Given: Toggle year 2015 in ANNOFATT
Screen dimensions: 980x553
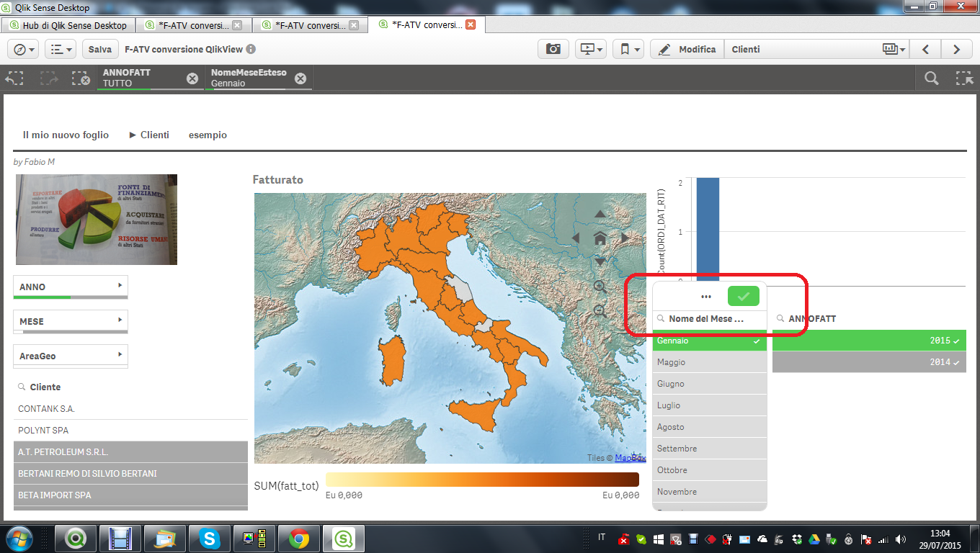Looking at the screenshot, I should [869, 341].
